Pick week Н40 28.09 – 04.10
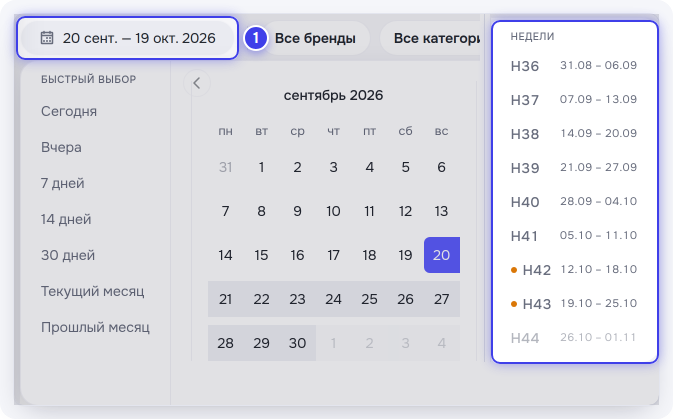 point(574,201)
